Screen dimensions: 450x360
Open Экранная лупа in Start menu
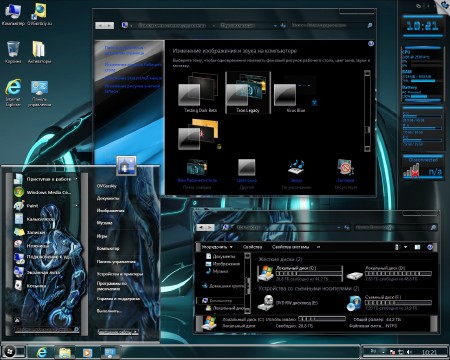(43, 272)
